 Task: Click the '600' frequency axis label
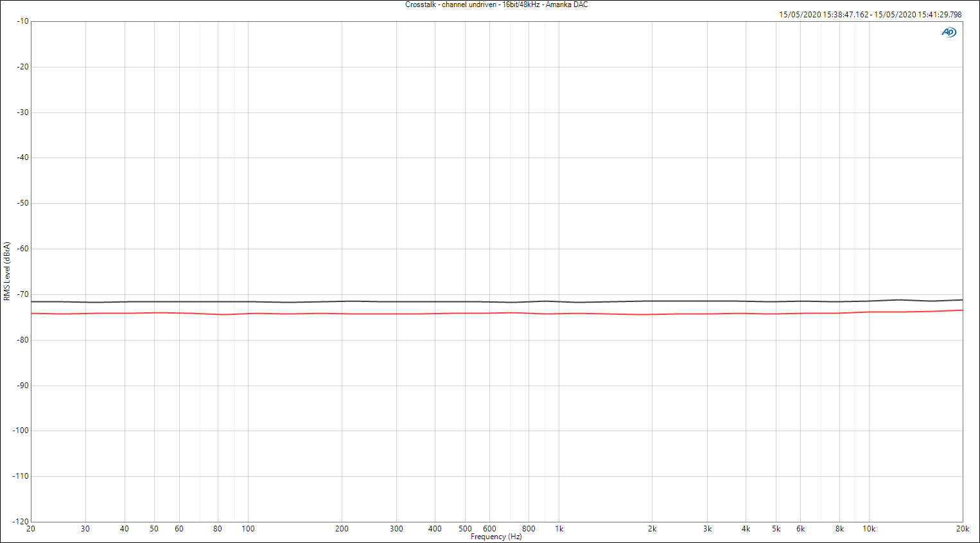[x=489, y=529]
